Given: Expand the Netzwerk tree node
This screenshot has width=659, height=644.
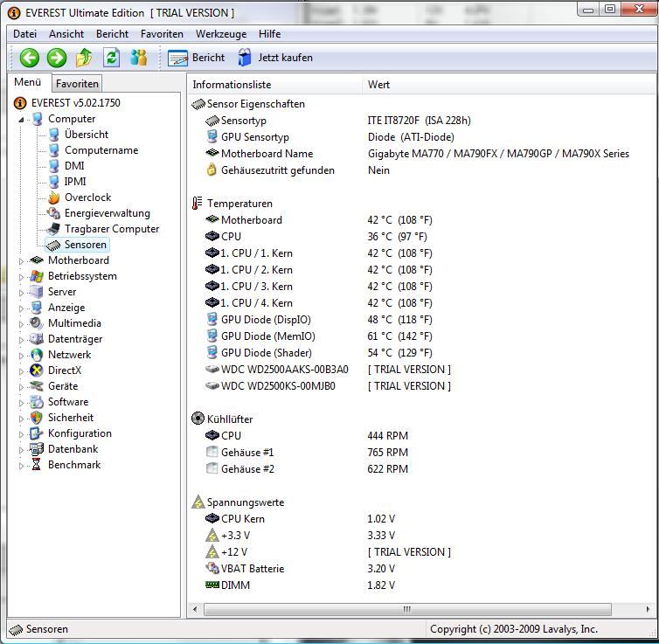Looking at the screenshot, I should [x=21, y=356].
